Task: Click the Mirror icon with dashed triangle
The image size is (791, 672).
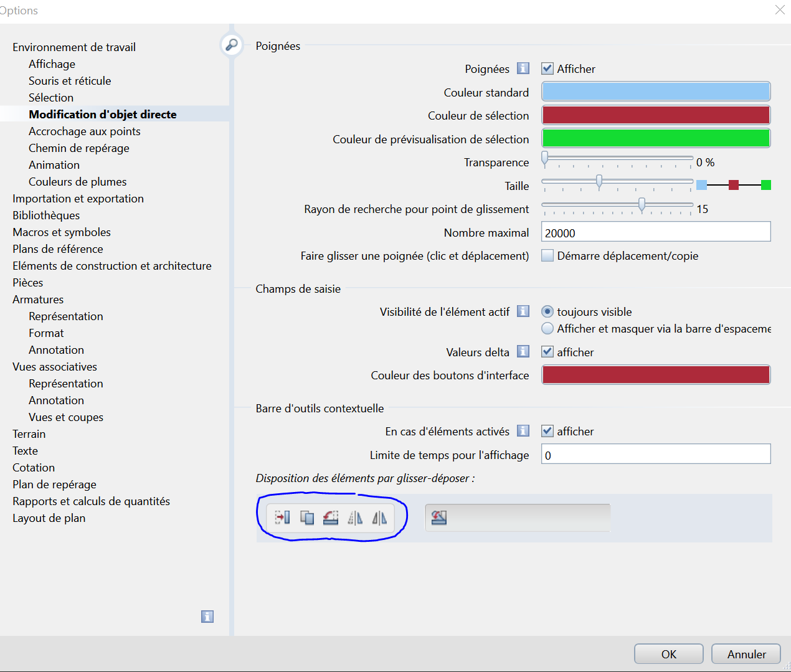Action: pyautogui.click(x=355, y=518)
